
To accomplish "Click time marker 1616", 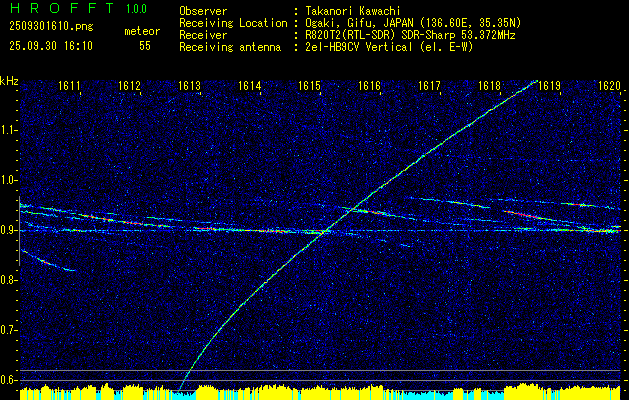I will [369, 85].
